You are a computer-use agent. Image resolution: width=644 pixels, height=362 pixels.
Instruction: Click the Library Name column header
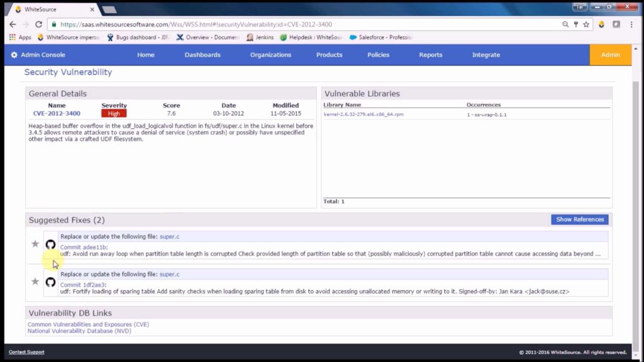click(342, 105)
